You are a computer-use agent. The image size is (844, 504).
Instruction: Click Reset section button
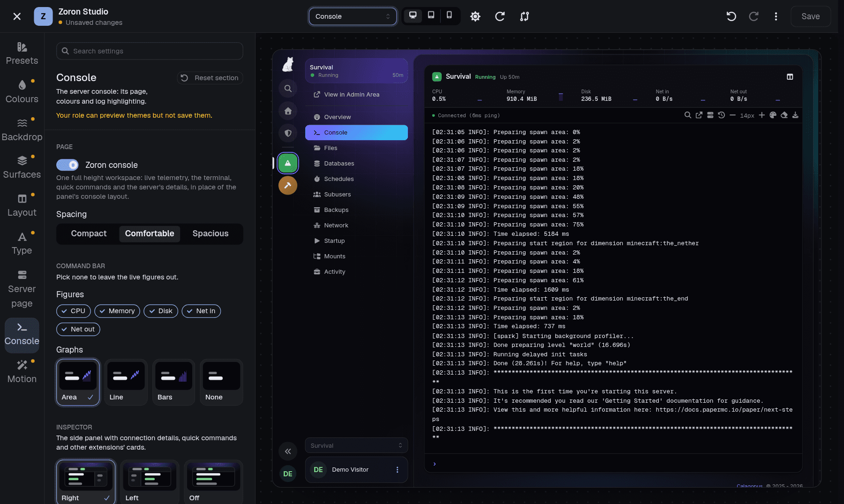point(210,78)
